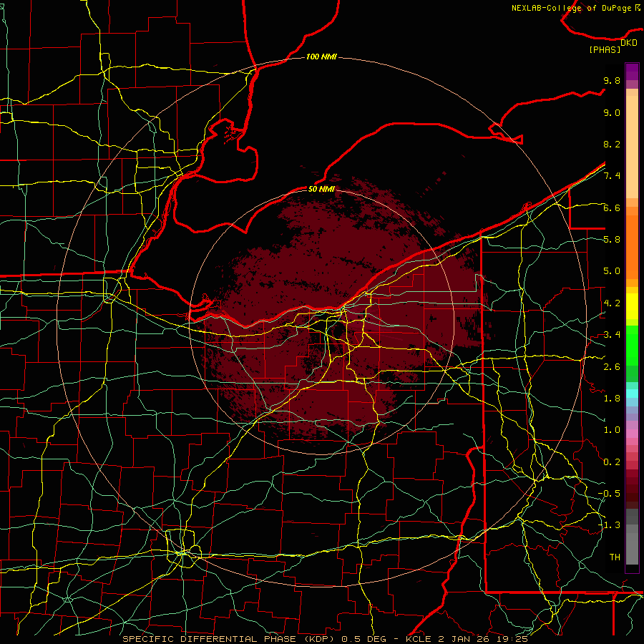Click the 2.6 legend value
Screen dimensions: 644x644
pos(612,366)
